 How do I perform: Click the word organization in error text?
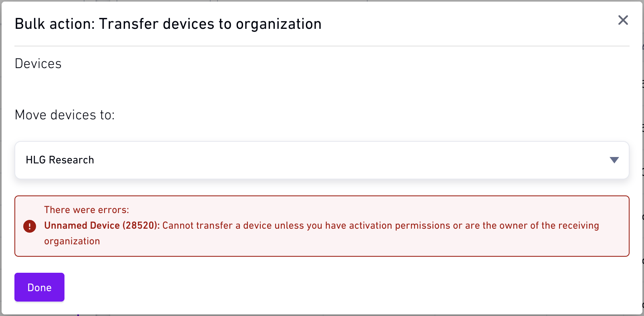(72, 241)
